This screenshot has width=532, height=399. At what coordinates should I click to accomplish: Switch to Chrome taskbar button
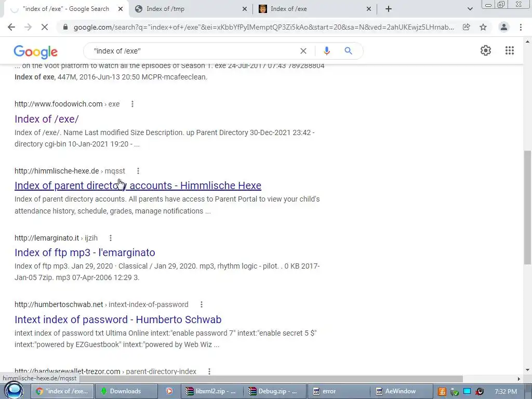click(62, 391)
